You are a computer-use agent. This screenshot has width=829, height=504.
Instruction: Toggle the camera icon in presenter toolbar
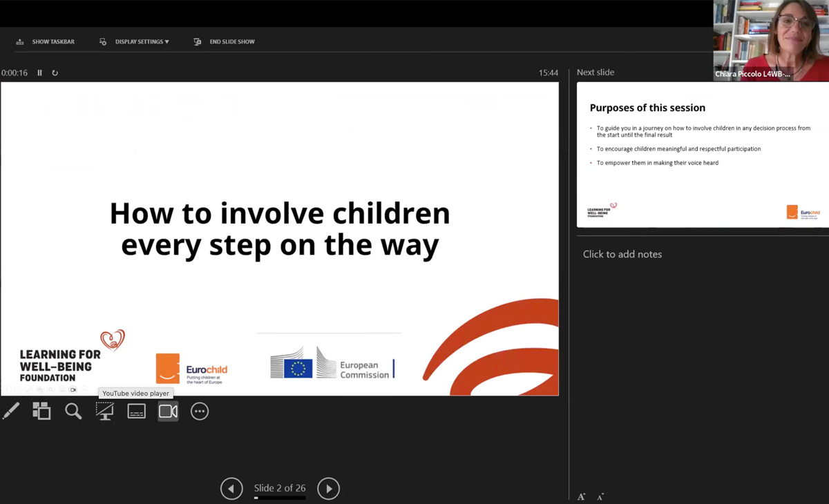point(168,411)
